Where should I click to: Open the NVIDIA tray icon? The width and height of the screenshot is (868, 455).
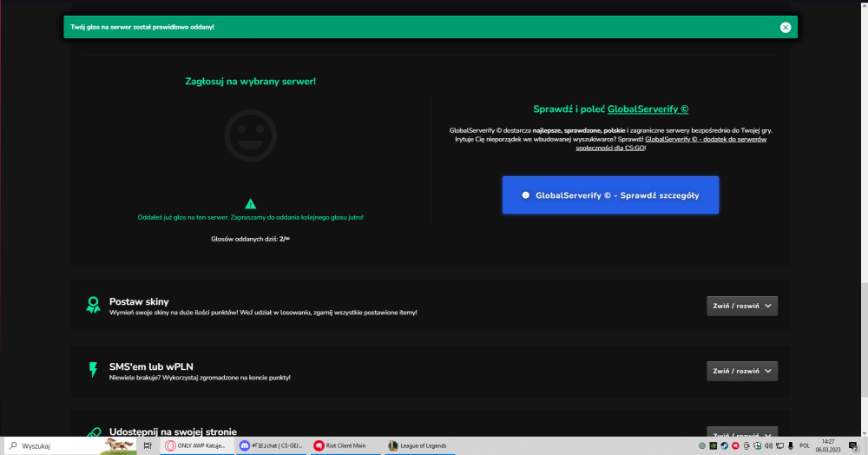[x=713, y=445]
